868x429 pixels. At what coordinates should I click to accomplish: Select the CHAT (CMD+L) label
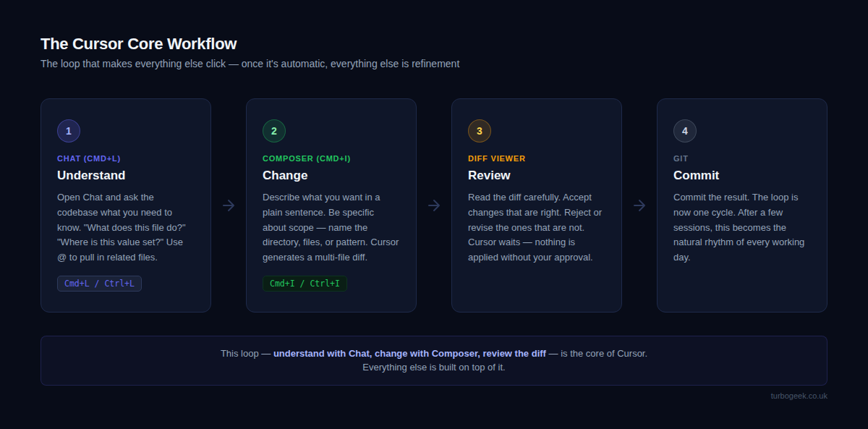tap(89, 158)
